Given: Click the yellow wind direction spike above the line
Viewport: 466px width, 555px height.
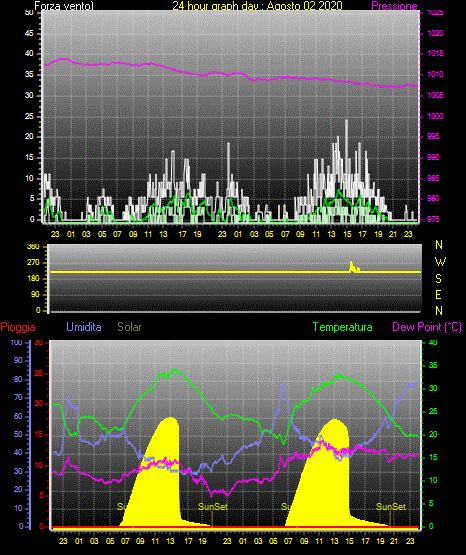Looking at the screenshot, I should click(354, 267).
